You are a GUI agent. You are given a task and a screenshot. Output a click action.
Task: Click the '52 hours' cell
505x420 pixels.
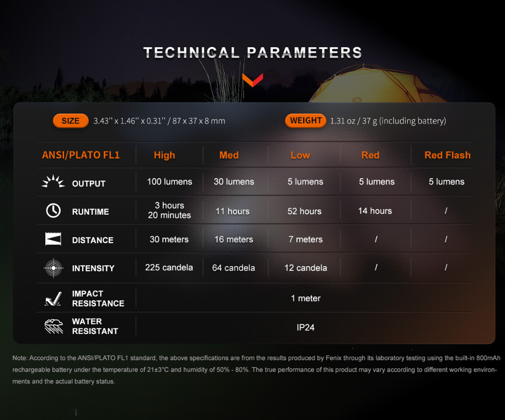304,211
